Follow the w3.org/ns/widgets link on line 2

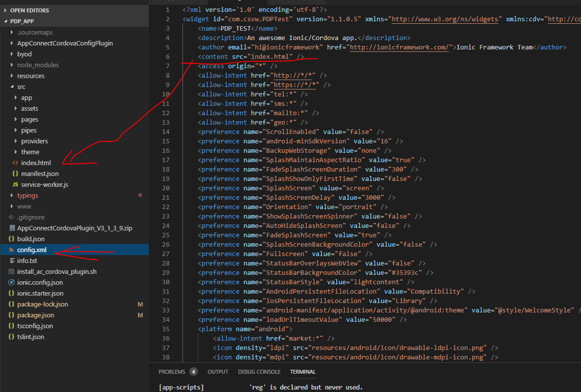445,19
